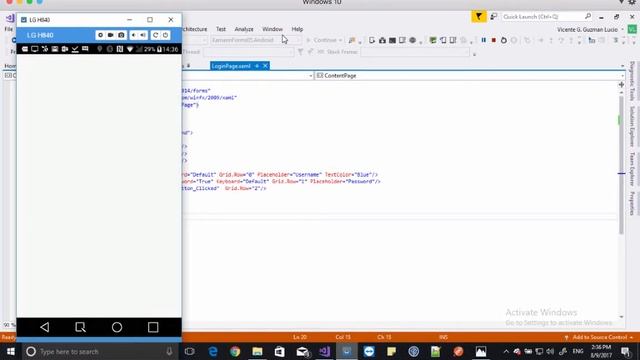Tap the Android Back navigation button
This screenshot has width=640, height=360.
pos(44,327)
